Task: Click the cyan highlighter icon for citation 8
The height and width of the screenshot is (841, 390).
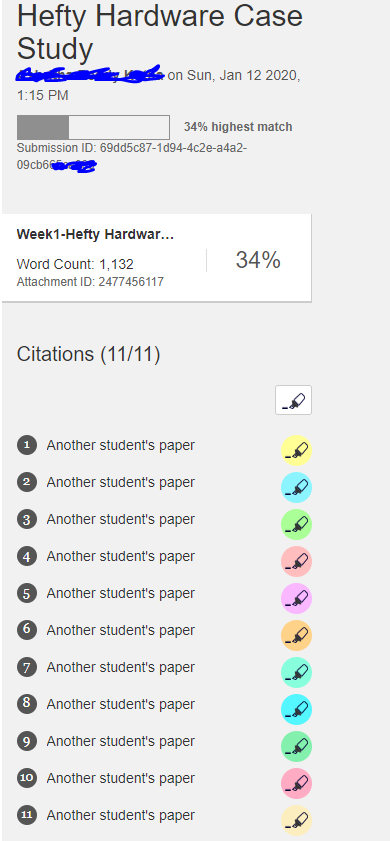Action: coord(296,709)
